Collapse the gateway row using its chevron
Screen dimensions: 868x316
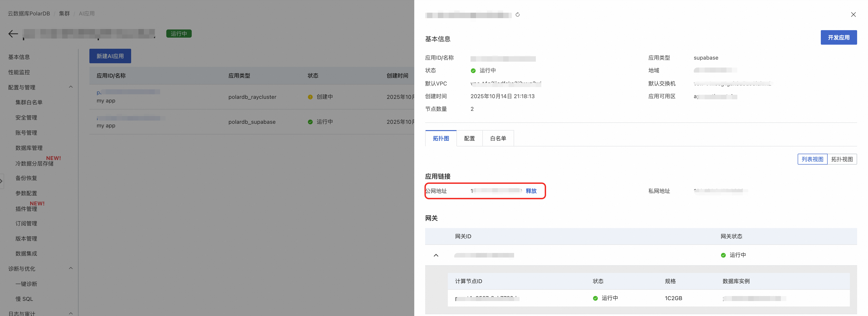click(x=436, y=255)
